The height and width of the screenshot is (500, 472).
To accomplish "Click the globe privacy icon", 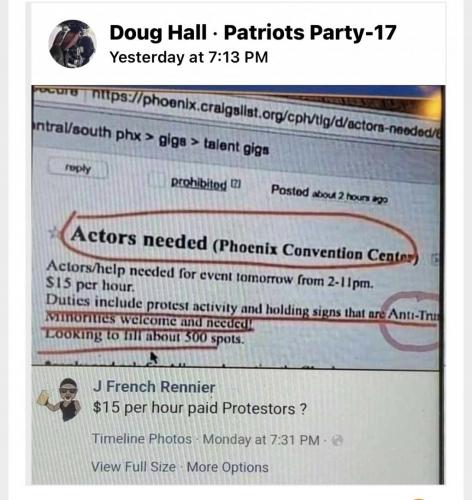I will tap(337, 441).
